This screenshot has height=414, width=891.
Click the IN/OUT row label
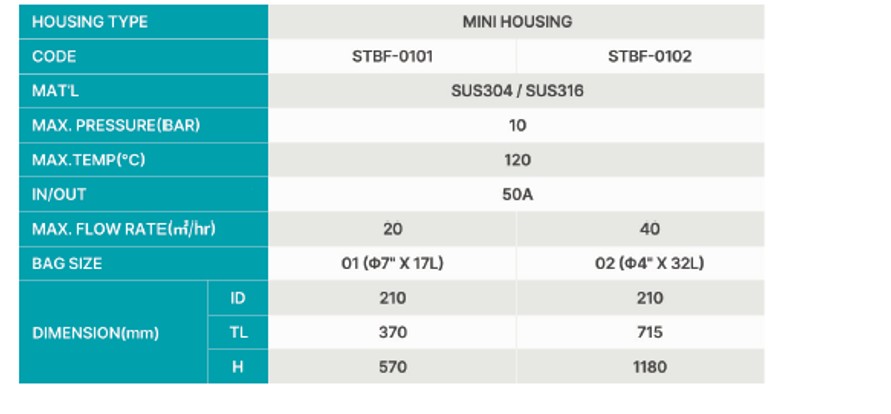(x=59, y=194)
